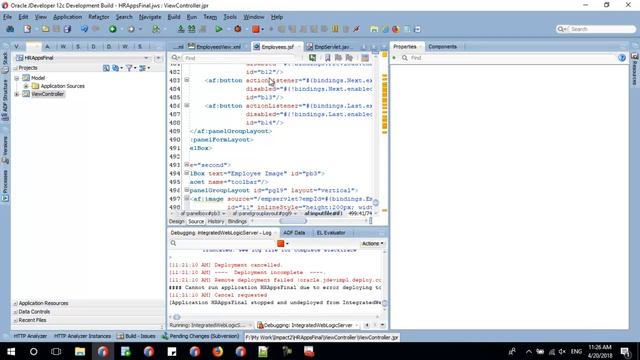Viewport: 640px width, 360px height.
Task: Collapse the code fold at line 486
Action: tap(187, 106)
